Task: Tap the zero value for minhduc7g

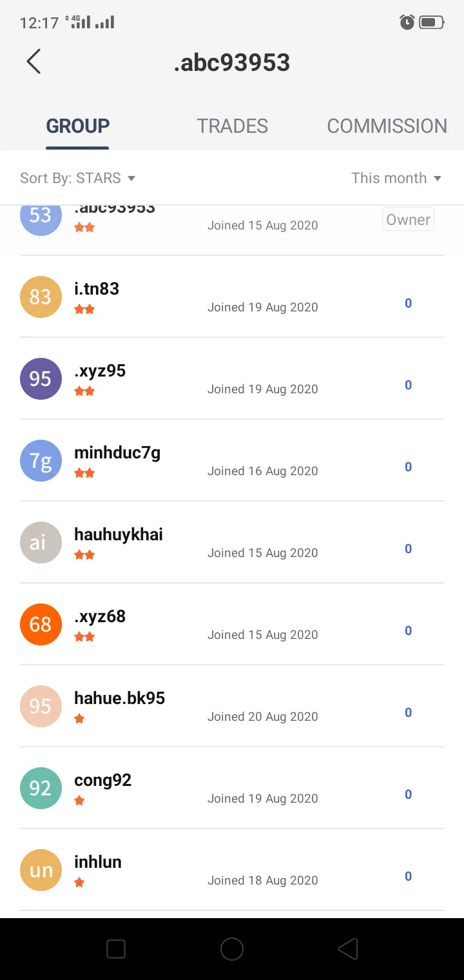Action: (408, 467)
